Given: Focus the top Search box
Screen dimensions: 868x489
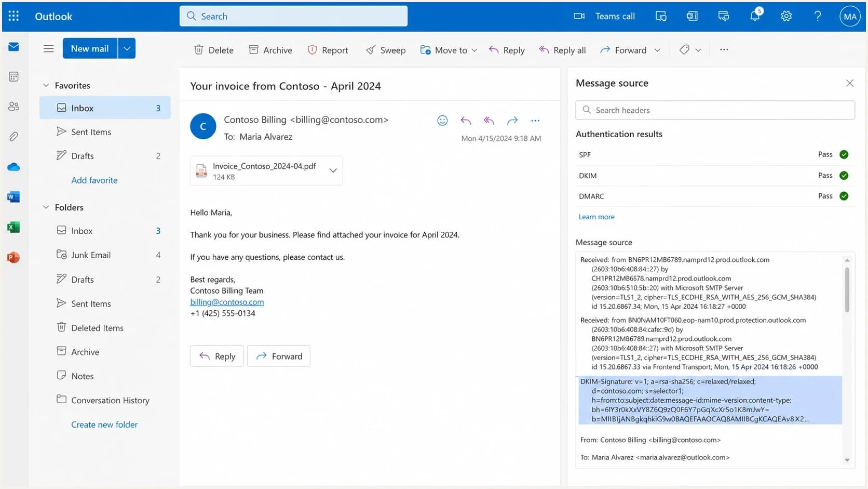Looking at the screenshot, I should 293,16.
